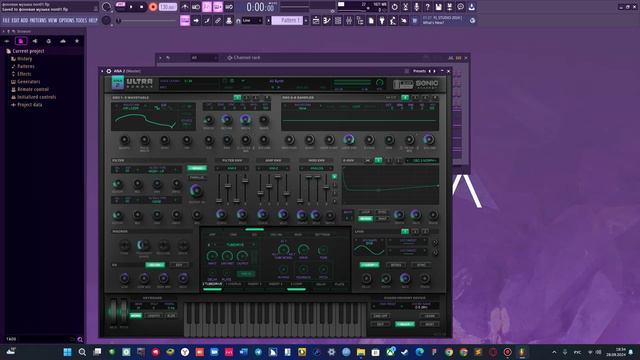This screenshot has height=360, width=640.
Task: Click the render export icon
Action: coord(449,7)
